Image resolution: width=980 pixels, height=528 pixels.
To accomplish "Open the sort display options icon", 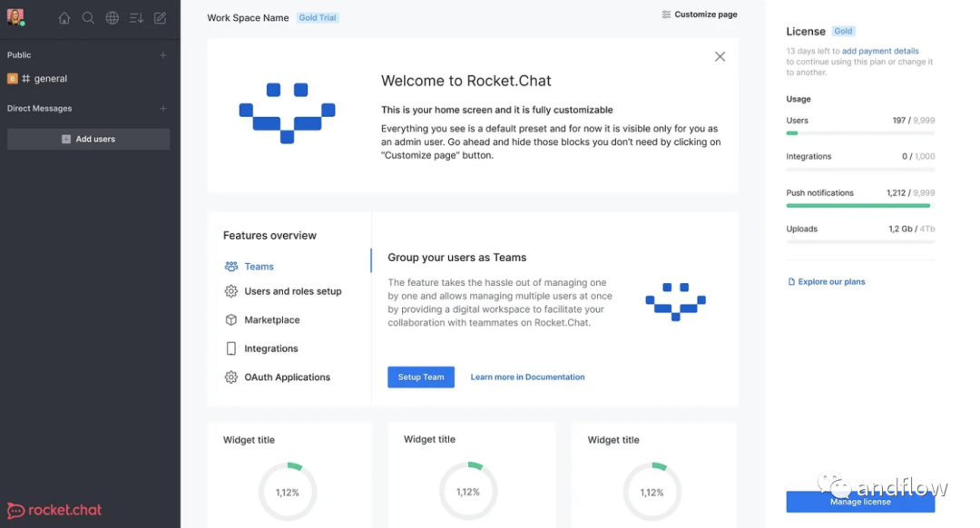I will 136,18.
